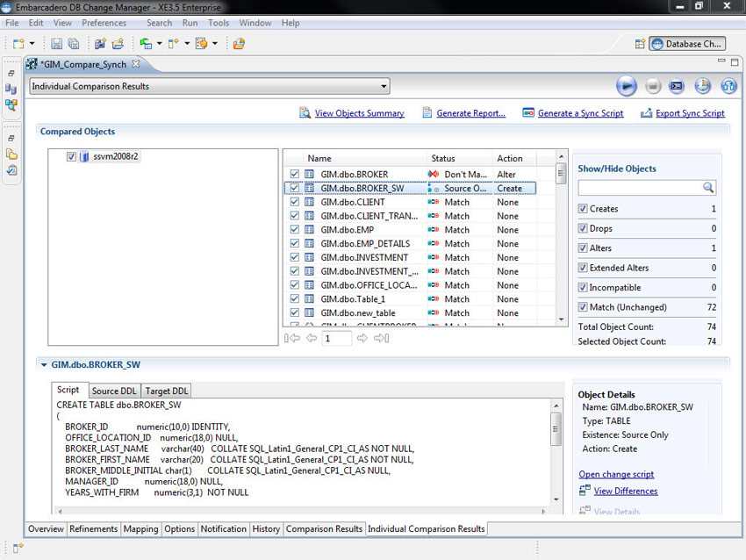Click the command line console icon
The width and height of the screenshot is (746, 560).
point(677,86)
